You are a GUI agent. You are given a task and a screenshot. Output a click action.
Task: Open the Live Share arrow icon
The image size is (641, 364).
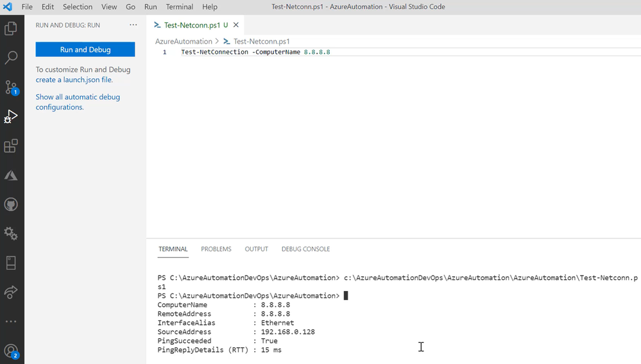(x=11, y=292)
